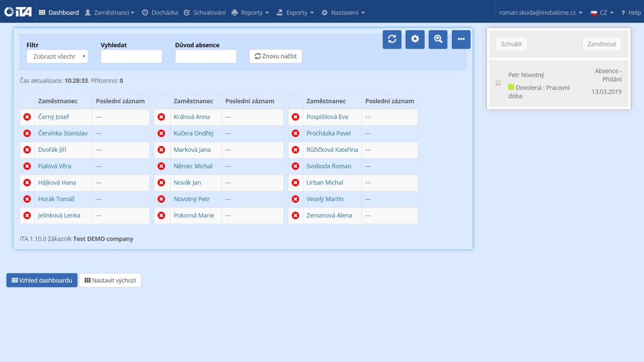This screenshot has height=362, width=644.
Task: Click the iTA logo
Action: 18,12
